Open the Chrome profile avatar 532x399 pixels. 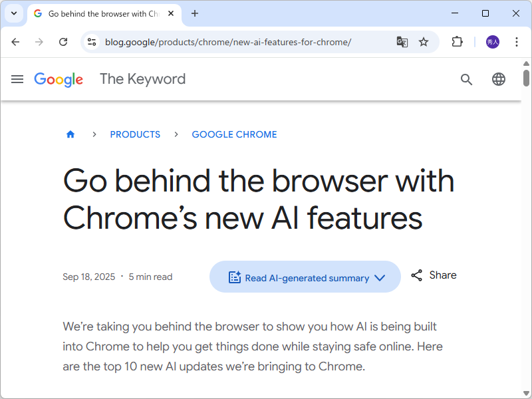click(x=493, y=42)
